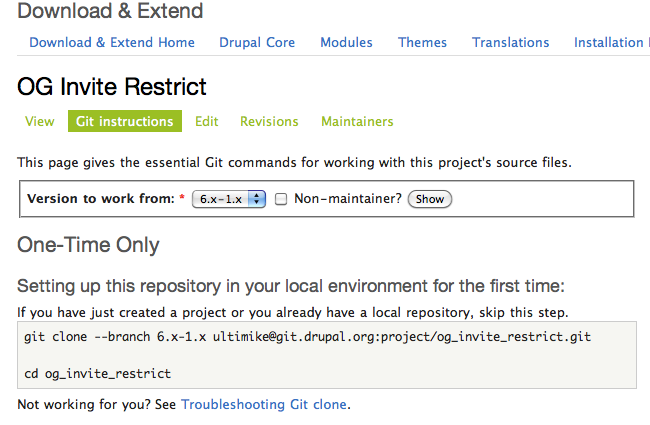650x425 pixels.
Task: Switch to the View tab
Action: (39, 121)
